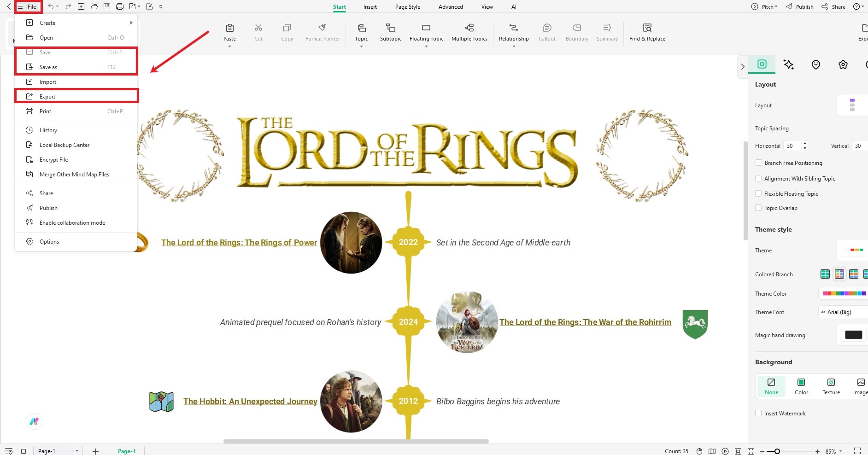Open the emoji/clipart panel tab
Image resolution: width=868 pixels, height=455 pixels.
pyautogui.click(x=815, y=64)
